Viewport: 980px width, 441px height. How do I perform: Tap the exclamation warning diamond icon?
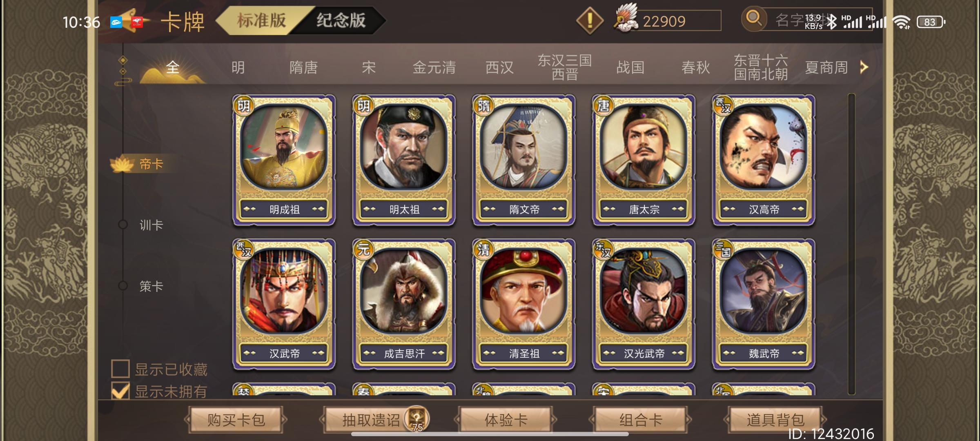pos(590,20)
